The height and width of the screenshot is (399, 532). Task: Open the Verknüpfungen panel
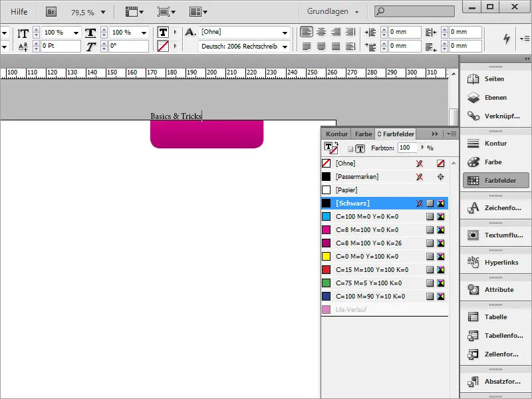point(495,116)
